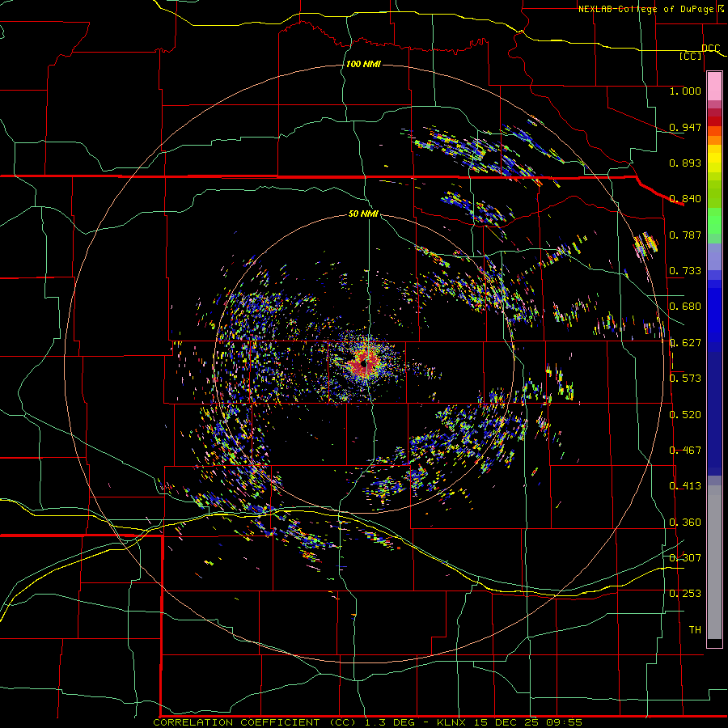
Task: Pick the bright green color bar segment
Action: pos(714,221)
